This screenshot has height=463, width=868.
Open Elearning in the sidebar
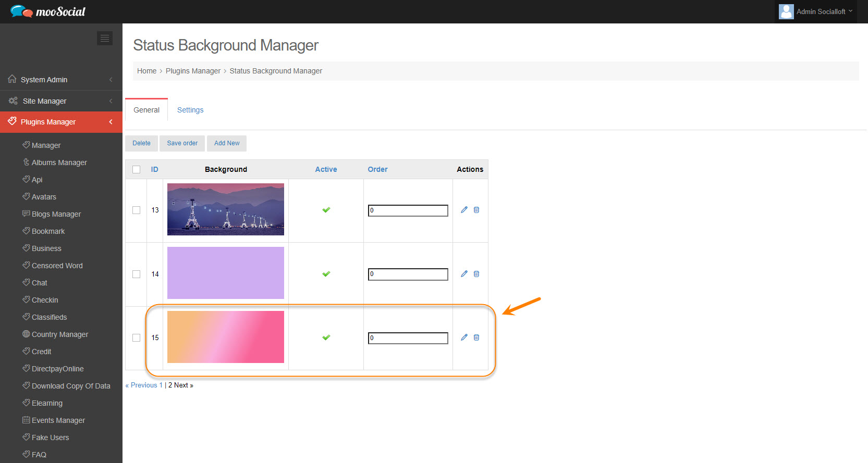pyautogui.click(x=47, y=403)
